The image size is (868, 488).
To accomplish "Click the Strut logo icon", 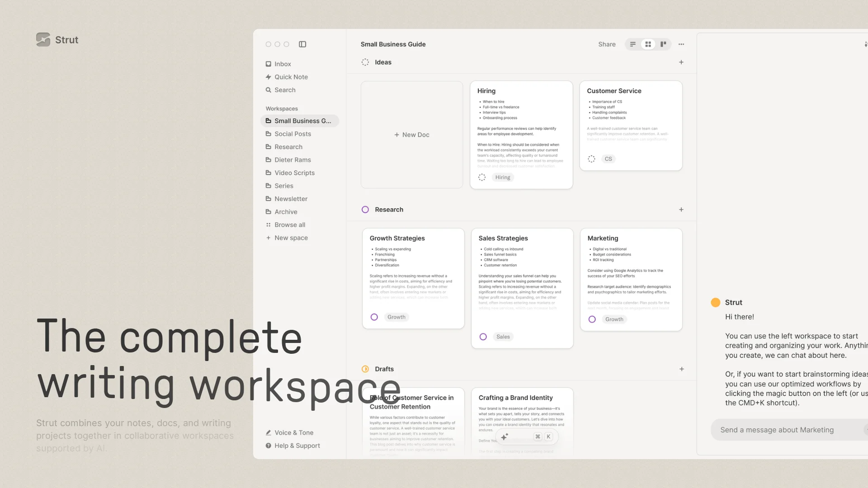I will (x=43, y=40).
